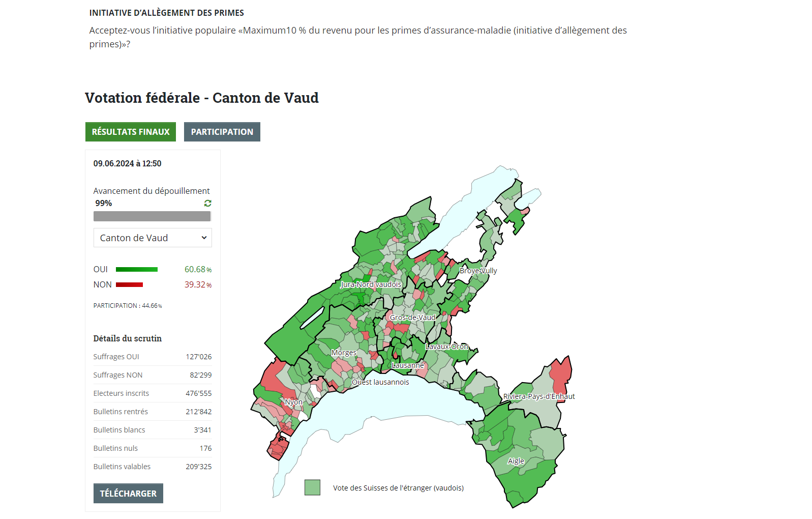
Task: Click the green Suisses de l'étranger swatch
Action: pos(312,487)
